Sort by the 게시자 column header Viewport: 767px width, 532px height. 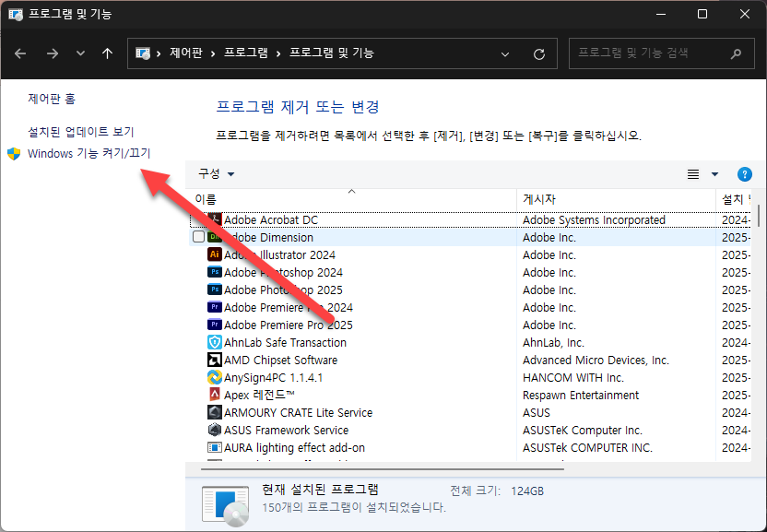click(617, 199)
